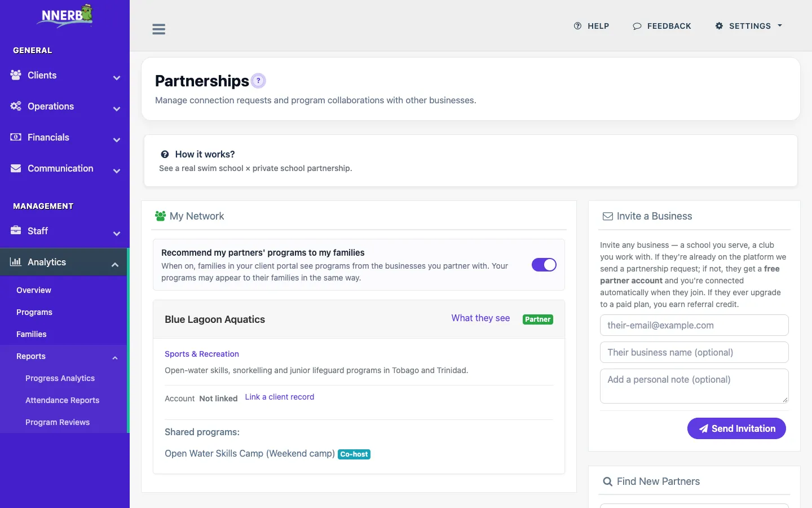Viewport: 812px width, 508px height.
Task: Open the Sports & Recreation category link
Action: pos(202,354)
